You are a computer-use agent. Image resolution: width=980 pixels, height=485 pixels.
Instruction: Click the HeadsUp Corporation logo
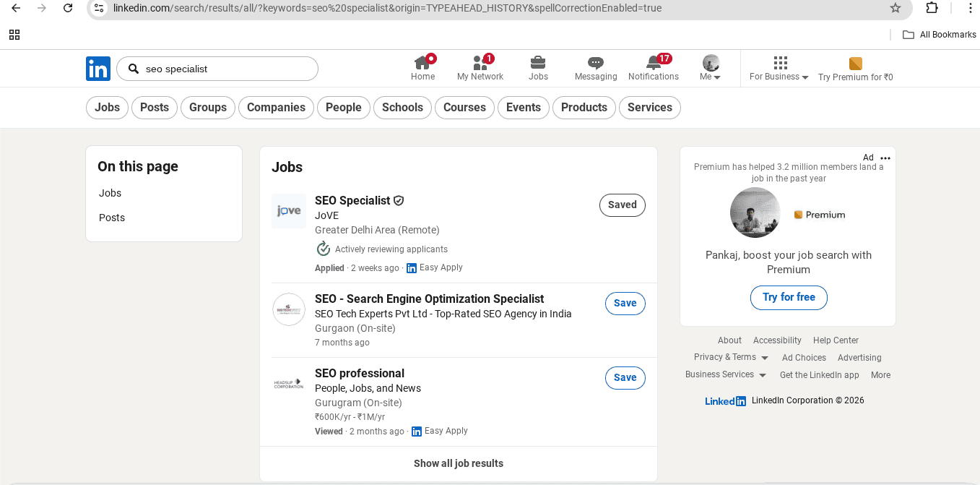(289, 384)
